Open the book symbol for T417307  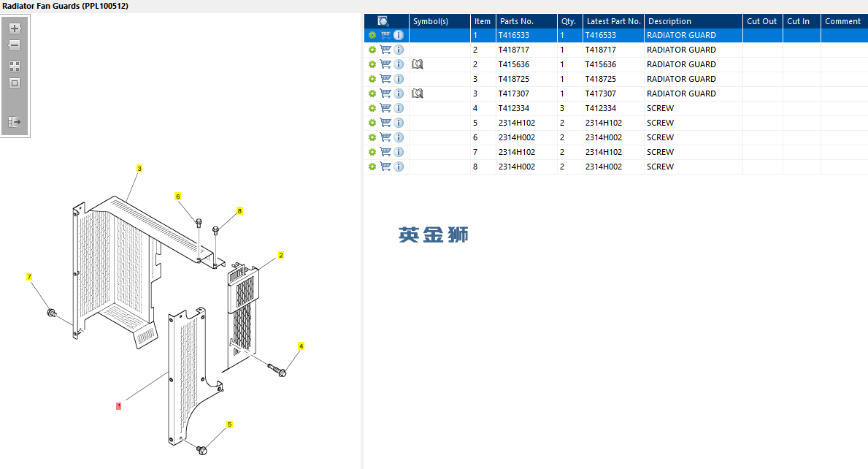(418, 94)
